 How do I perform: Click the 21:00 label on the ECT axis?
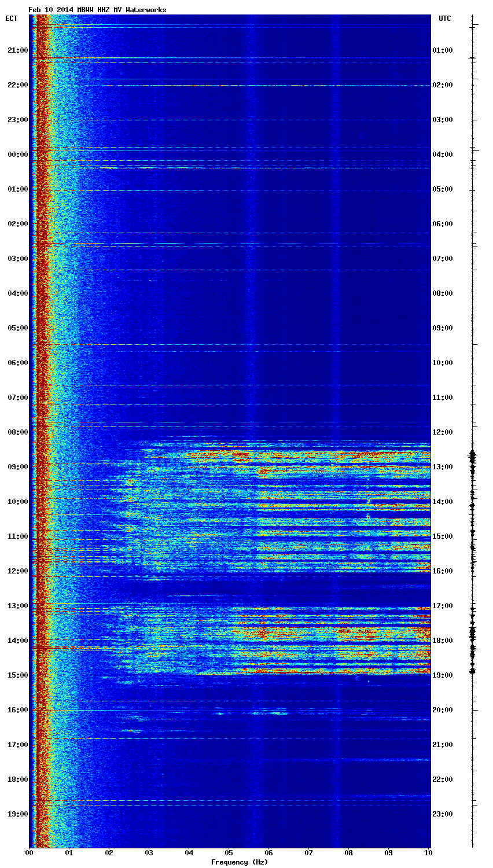[x=17, y=50]
